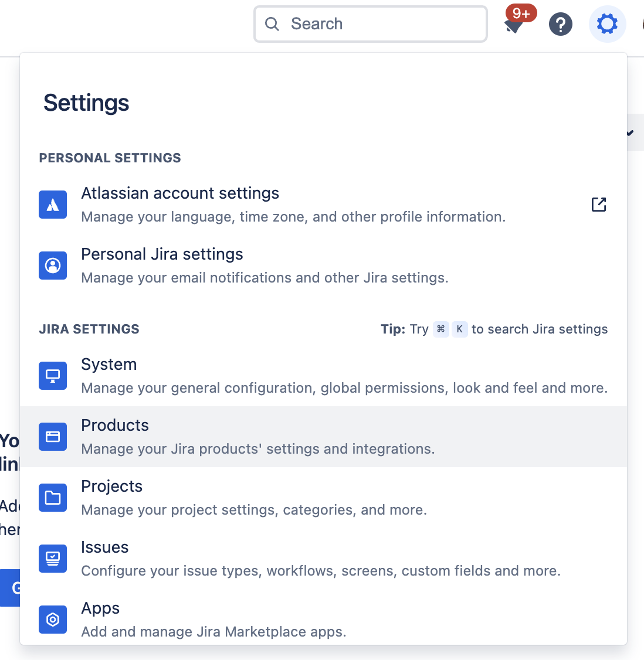
Task: Select the Products settings entry
Action: tap(115, 425)
